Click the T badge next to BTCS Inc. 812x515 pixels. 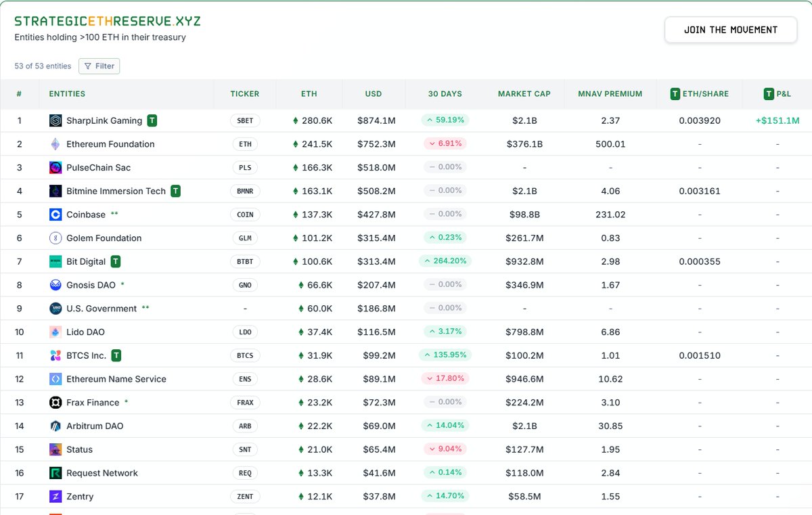coord(116,355)
